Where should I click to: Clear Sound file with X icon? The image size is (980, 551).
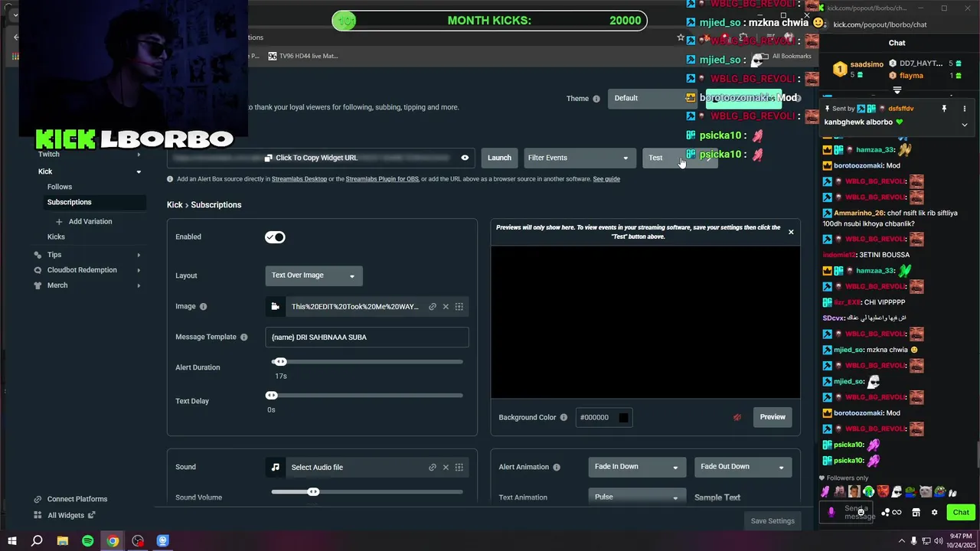tap(446, 468)
